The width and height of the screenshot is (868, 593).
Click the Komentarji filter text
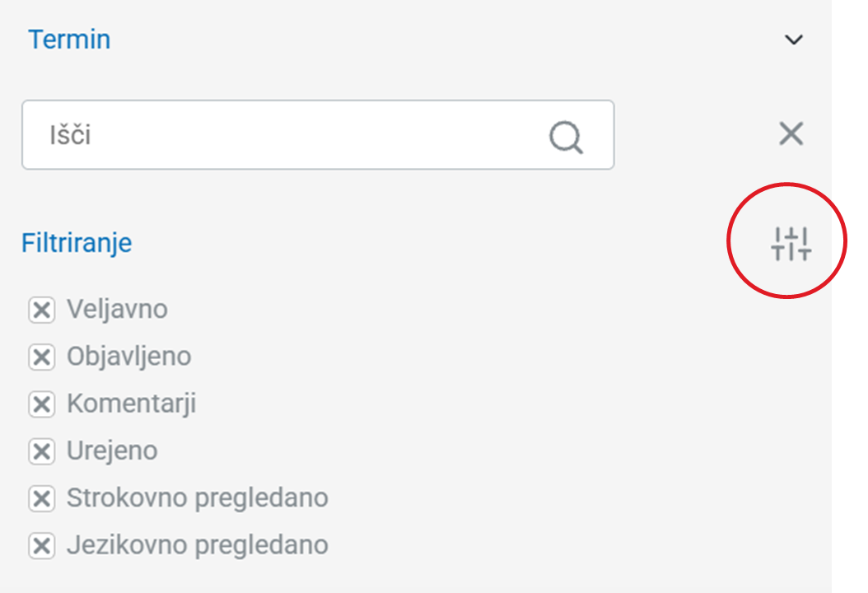tap(131, 404)
